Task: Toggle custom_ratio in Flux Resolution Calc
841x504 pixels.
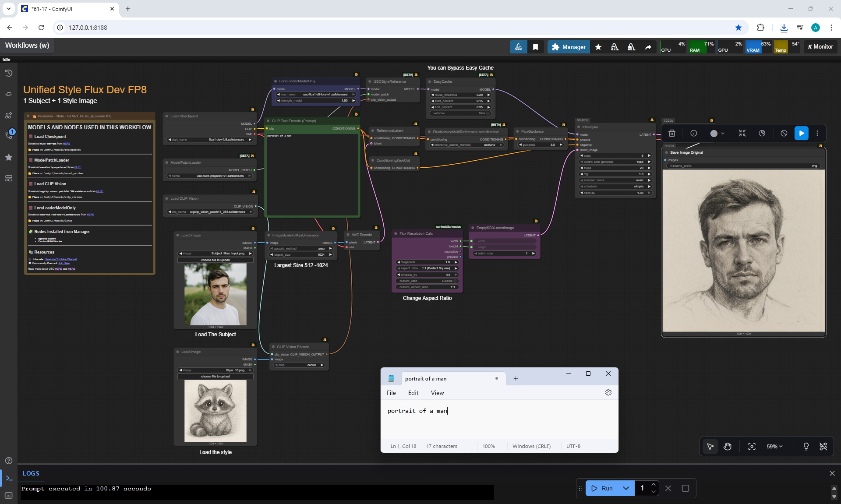Action: pos(455,281)
